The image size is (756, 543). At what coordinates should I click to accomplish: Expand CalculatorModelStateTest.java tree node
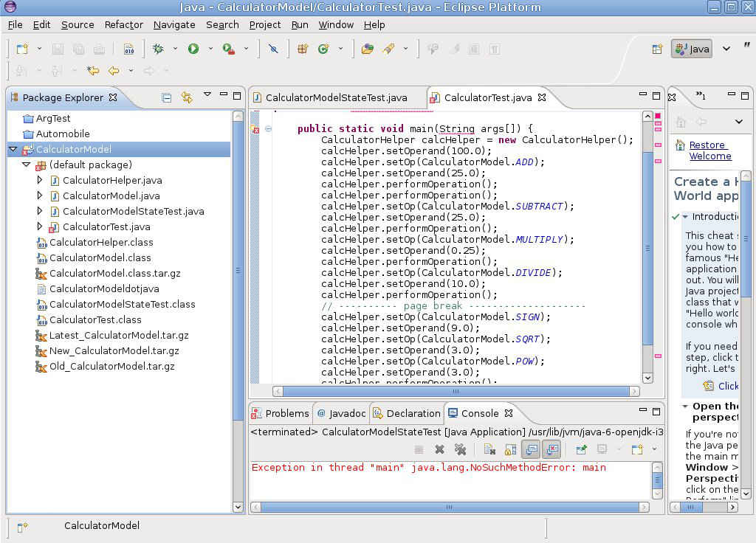click(40, 211)
